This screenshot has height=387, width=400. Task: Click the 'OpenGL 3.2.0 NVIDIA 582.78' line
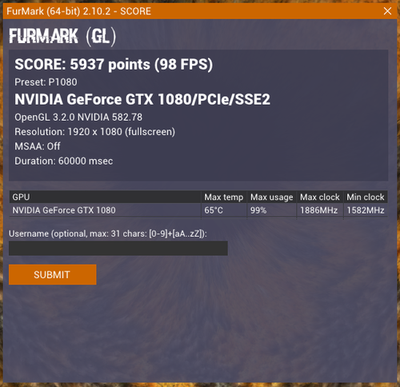pyautogui.click(x=78, y=117)
